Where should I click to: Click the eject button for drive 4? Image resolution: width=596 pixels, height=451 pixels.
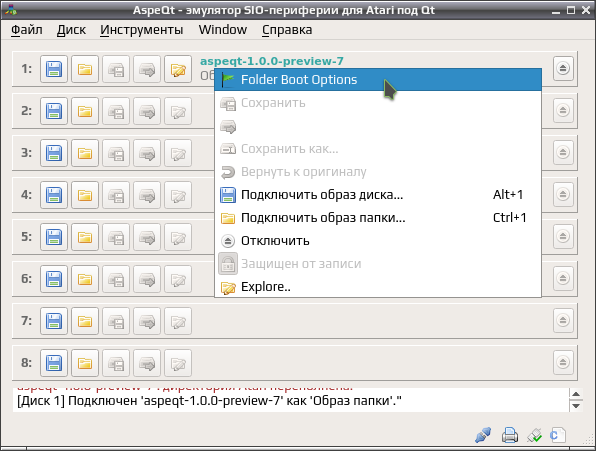(x=563, y=195)
